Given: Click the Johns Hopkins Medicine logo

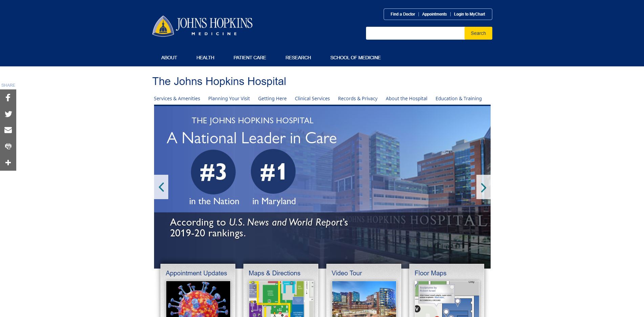Looking at the screenshot, I should click(x=202, y=26).
